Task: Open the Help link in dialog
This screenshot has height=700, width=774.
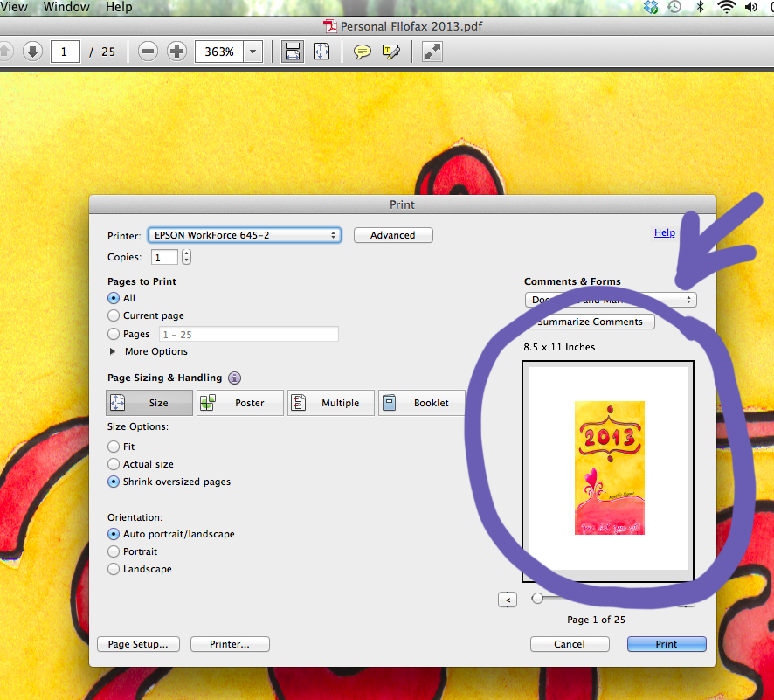Action: (x=664, y=232)
